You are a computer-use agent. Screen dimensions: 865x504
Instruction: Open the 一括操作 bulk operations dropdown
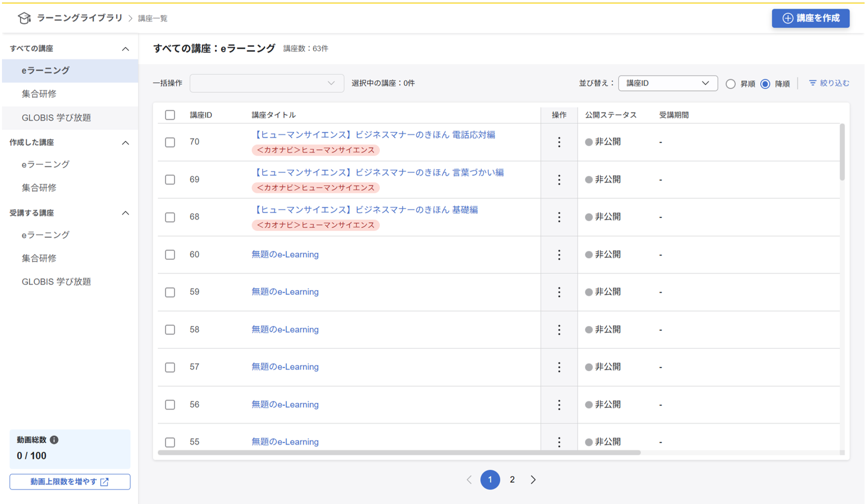tap(267, 83)
